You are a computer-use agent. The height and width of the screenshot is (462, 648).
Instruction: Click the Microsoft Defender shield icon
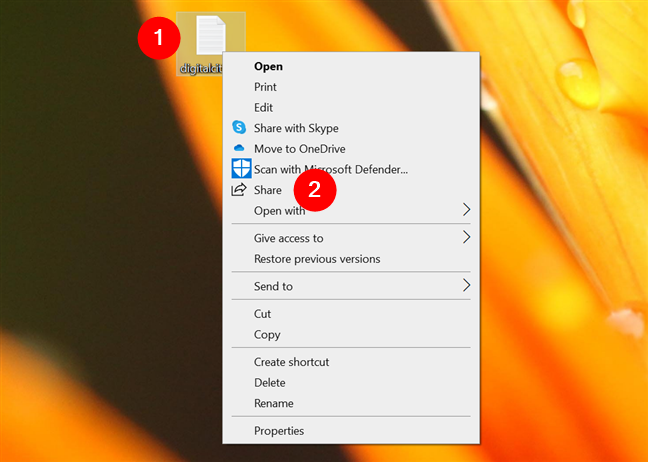pos(241,169)
